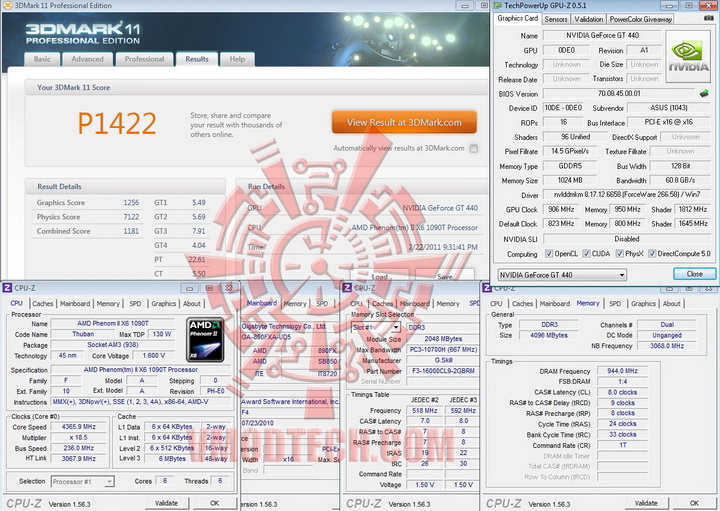This screenshot has height=511, width=720.
Task: Click the Driver field in GPU-Z
Action: 626,195
